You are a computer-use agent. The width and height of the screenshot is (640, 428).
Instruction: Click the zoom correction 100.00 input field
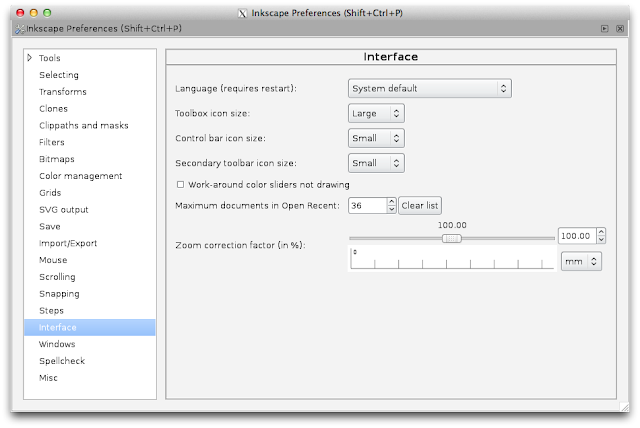pos(577,236)
